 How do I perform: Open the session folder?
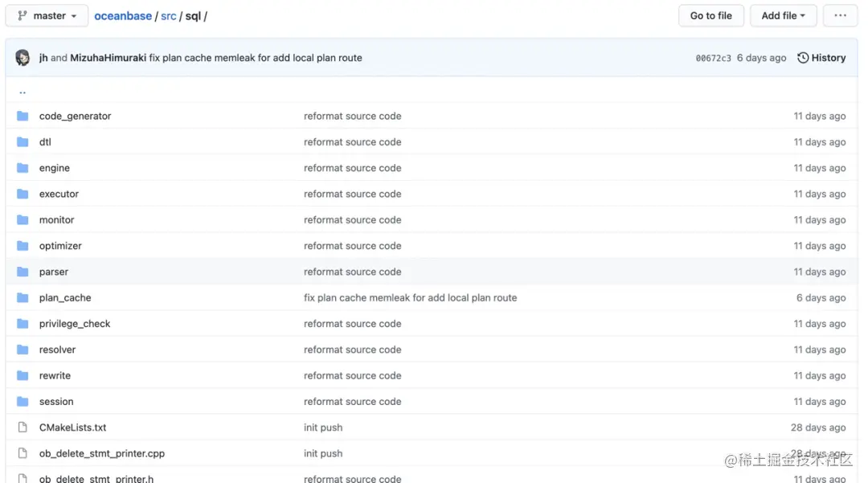[56, 402]
